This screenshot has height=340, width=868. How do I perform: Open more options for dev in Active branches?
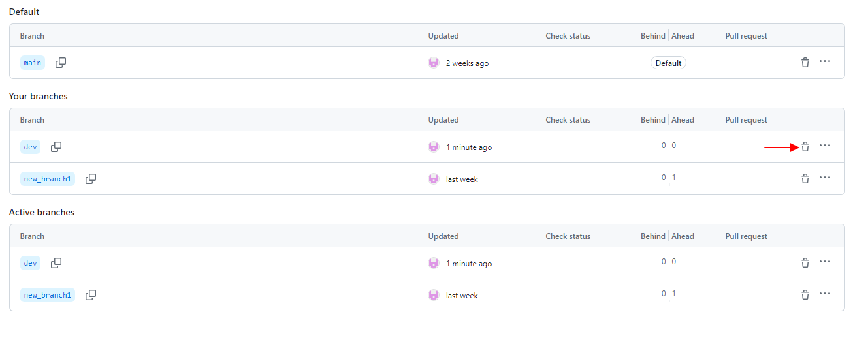pos(825,262)
